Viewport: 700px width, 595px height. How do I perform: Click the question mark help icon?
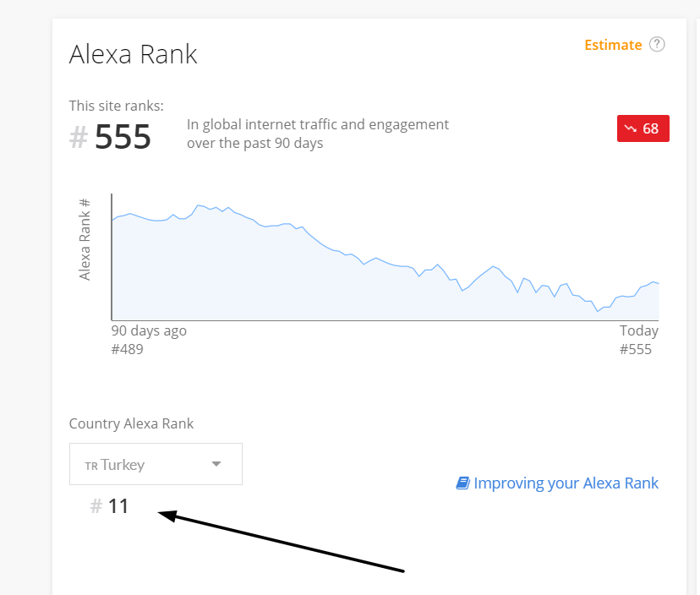pyautogui.click(x=657, y=45)
